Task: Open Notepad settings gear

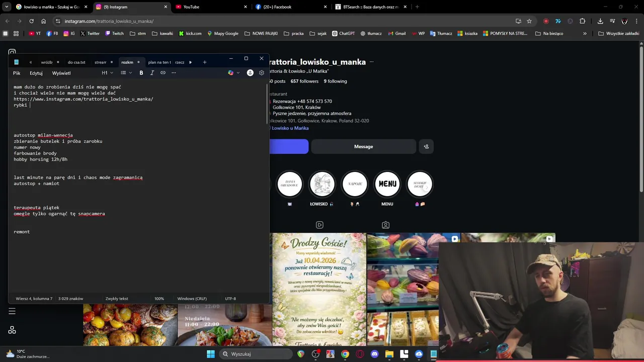Action: point(262,73)
